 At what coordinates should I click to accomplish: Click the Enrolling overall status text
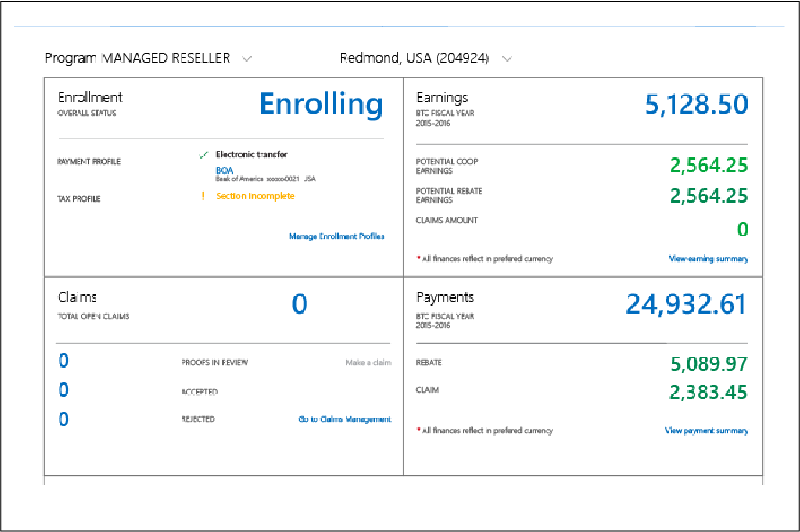321,105
